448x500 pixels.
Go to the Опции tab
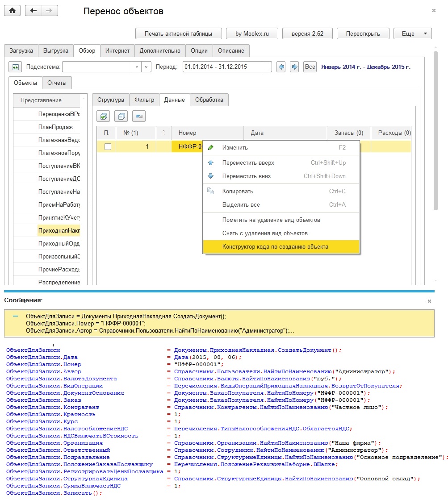pyautogui.click(x=199, y=51)
